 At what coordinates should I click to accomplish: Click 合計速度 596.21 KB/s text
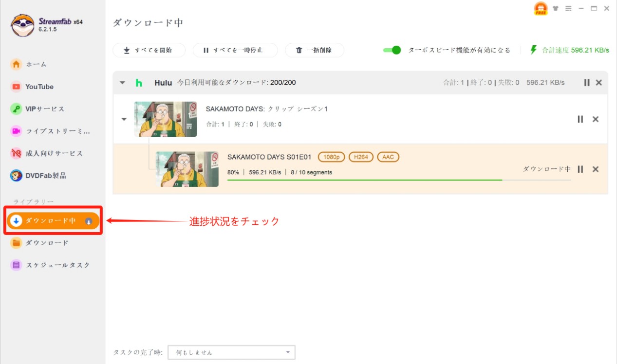coord(576,50)
